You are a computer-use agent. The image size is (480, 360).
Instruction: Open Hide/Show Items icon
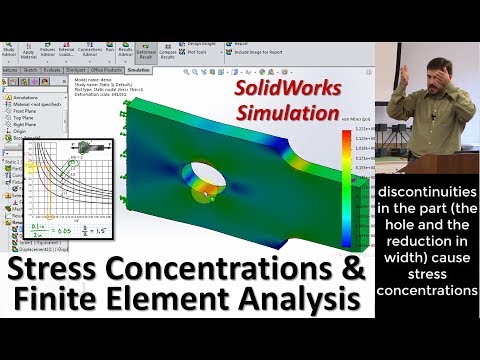[x=248, y=72]
